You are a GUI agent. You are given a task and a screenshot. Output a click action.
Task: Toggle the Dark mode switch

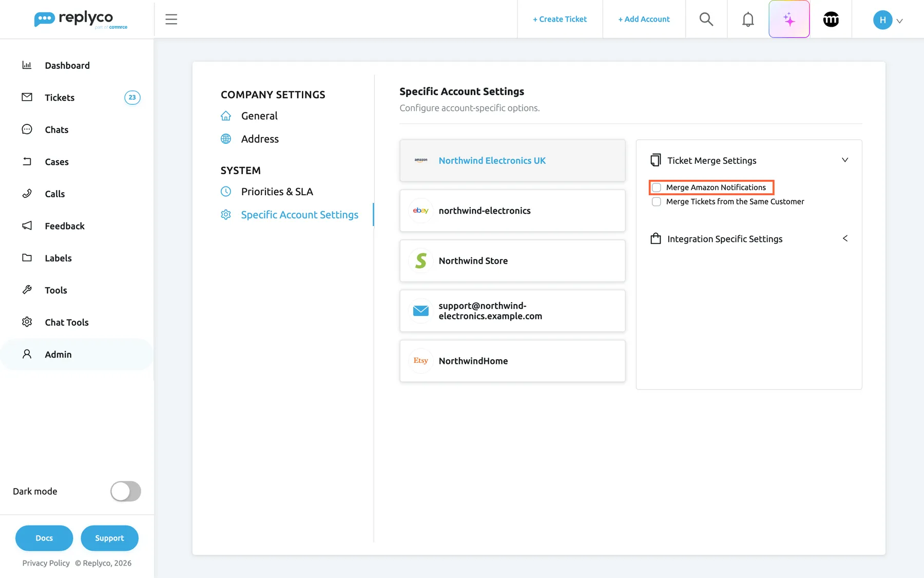[126, 491]
